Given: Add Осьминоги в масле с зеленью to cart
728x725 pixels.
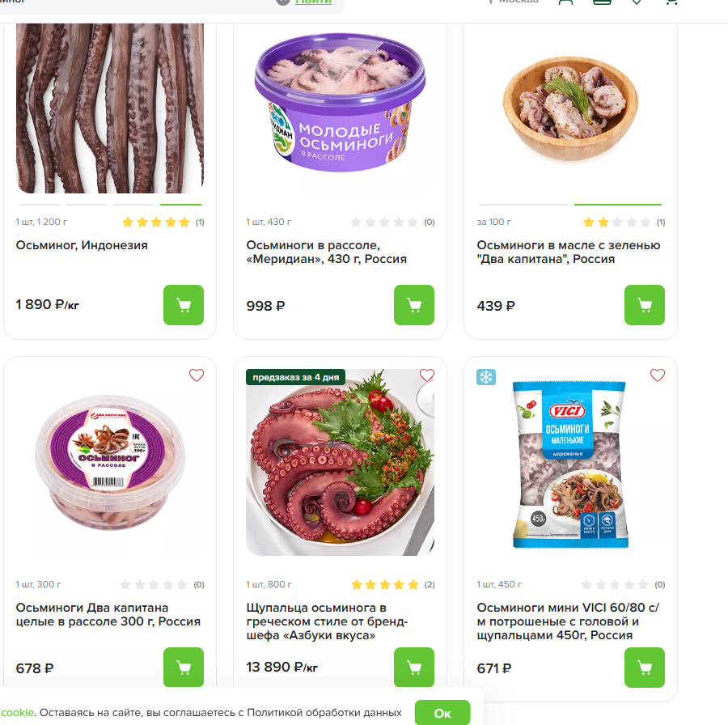Looking at the screenshot, I should (x=645, y=305).
